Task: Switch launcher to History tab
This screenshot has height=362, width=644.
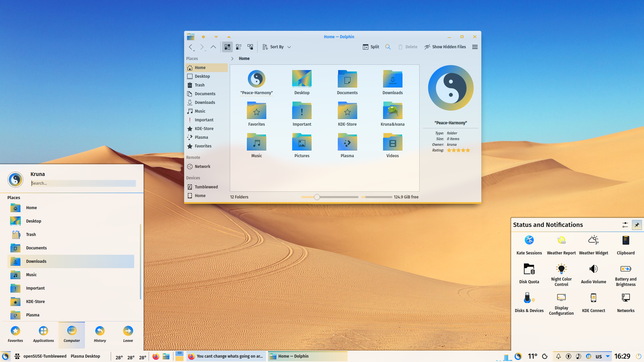Action: coord(100,335)
